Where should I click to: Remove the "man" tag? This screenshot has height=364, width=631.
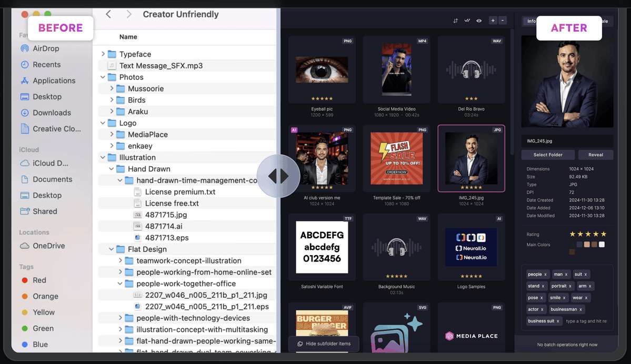[x=566, y=275]
